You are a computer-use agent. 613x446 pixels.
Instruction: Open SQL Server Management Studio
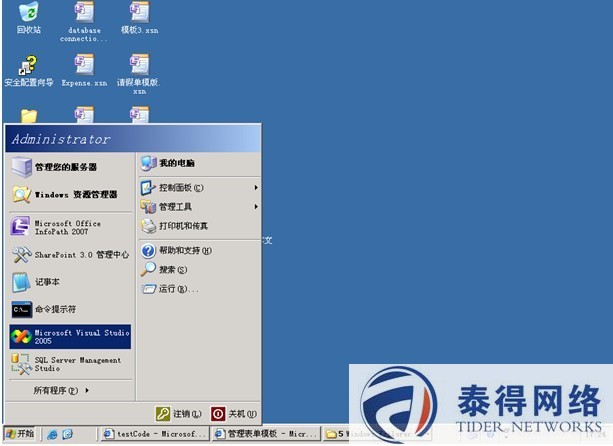pyautogui.click(x=70, y=364)
